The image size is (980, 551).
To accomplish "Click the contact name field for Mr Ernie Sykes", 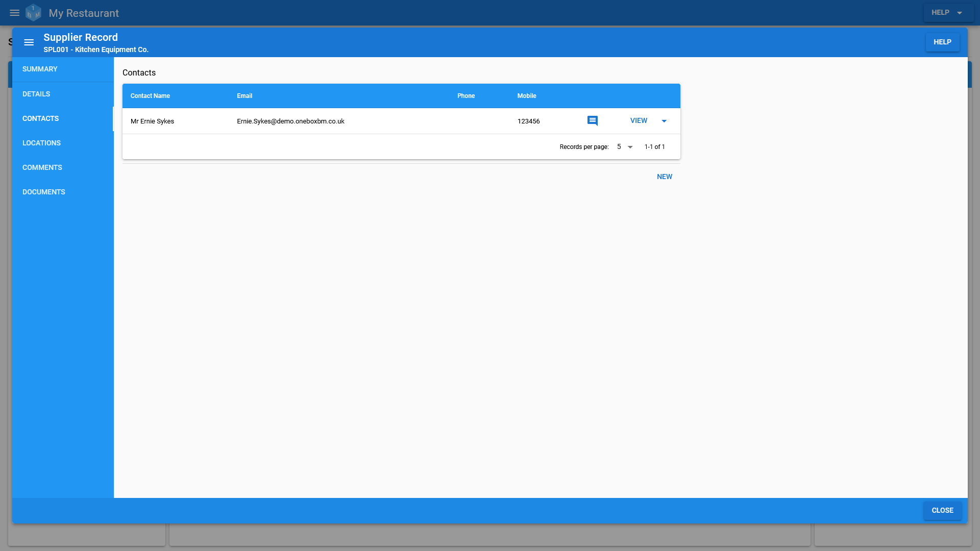I will tap(152, 120).
